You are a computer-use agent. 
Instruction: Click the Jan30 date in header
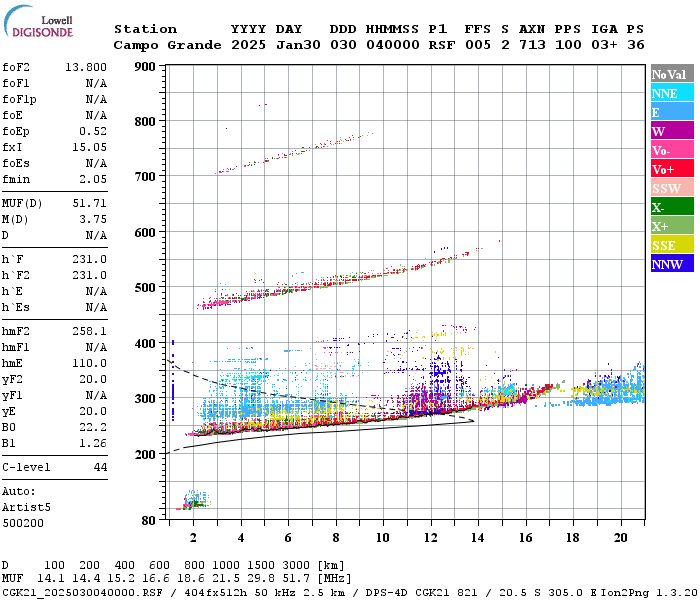point(298,45)
